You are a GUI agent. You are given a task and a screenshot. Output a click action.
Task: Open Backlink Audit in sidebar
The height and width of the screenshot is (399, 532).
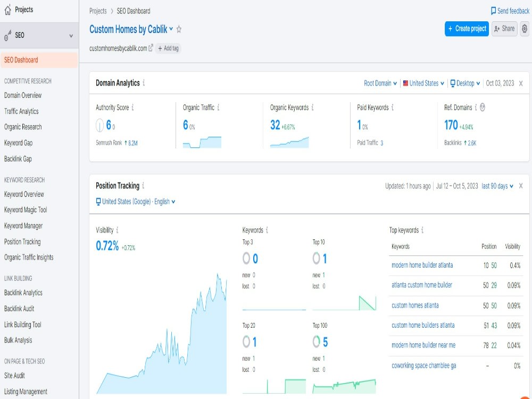pos(19,309)
